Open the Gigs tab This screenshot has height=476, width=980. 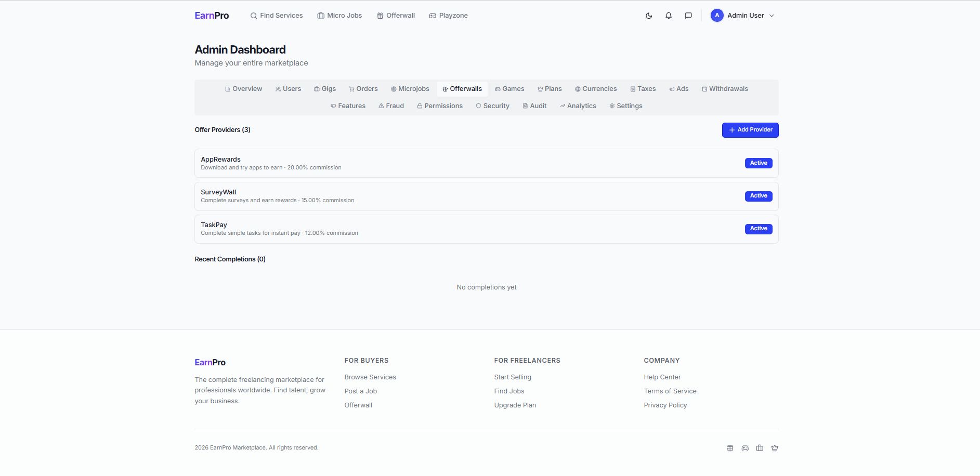pos(325,89)
